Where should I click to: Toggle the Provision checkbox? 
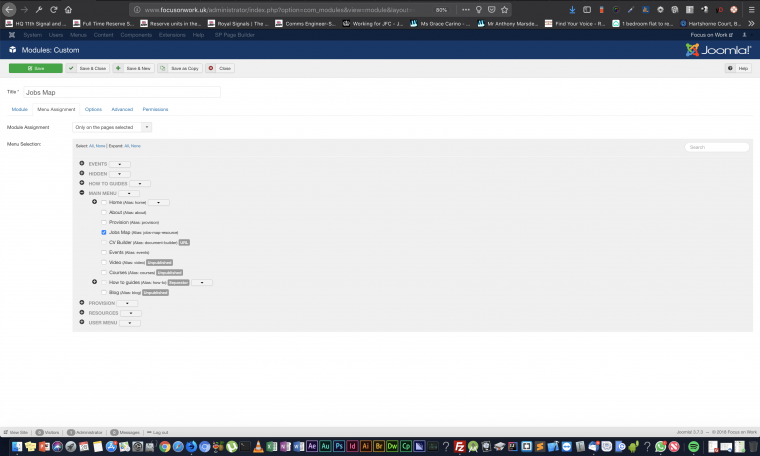click(104, 222)
